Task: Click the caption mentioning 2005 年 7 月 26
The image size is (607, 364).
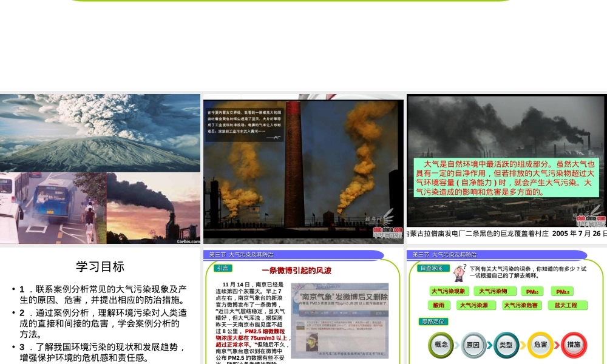Action: click(506, 233)
